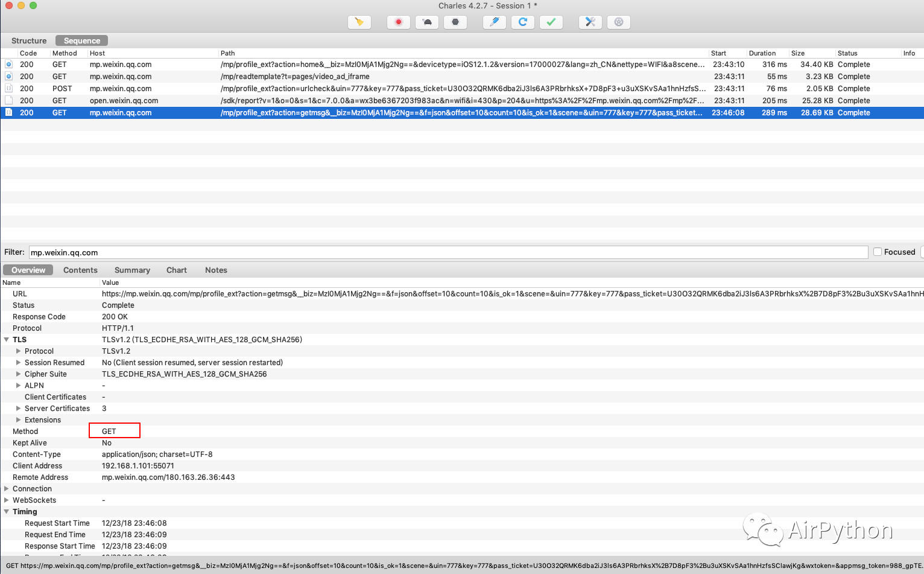Viewport: 924px width, 574px height.
Task: Toggle breakpoints with the hexagon icon
Action: (455, 22)
